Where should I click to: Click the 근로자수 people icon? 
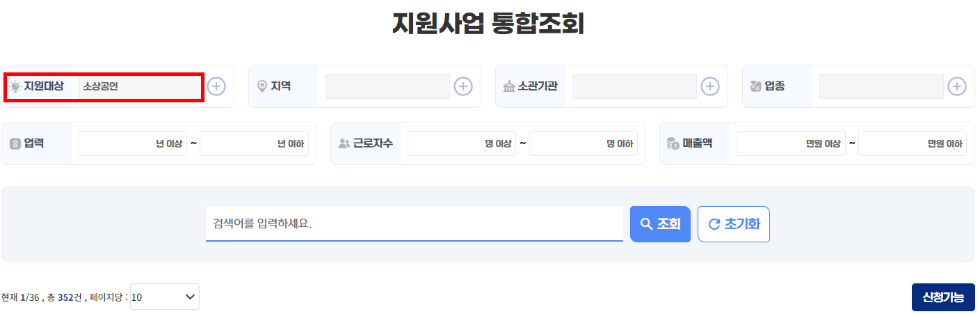pos(344,143)
